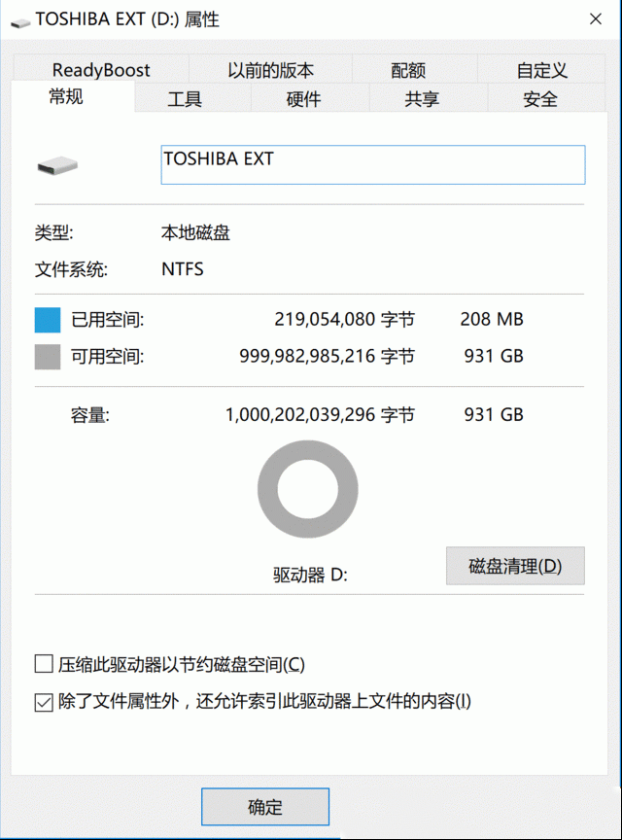Click the drive icon next to the name field

click(57, 165)
